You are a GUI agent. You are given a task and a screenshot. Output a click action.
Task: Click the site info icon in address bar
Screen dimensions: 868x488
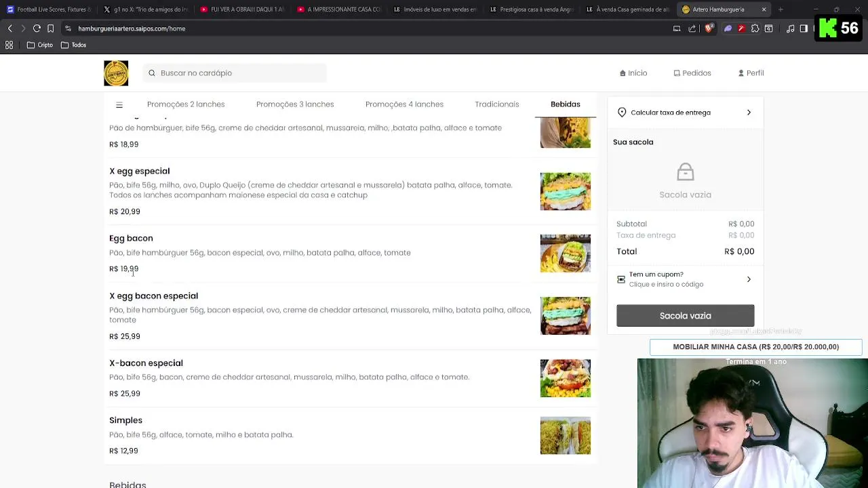tap(68, 28)
